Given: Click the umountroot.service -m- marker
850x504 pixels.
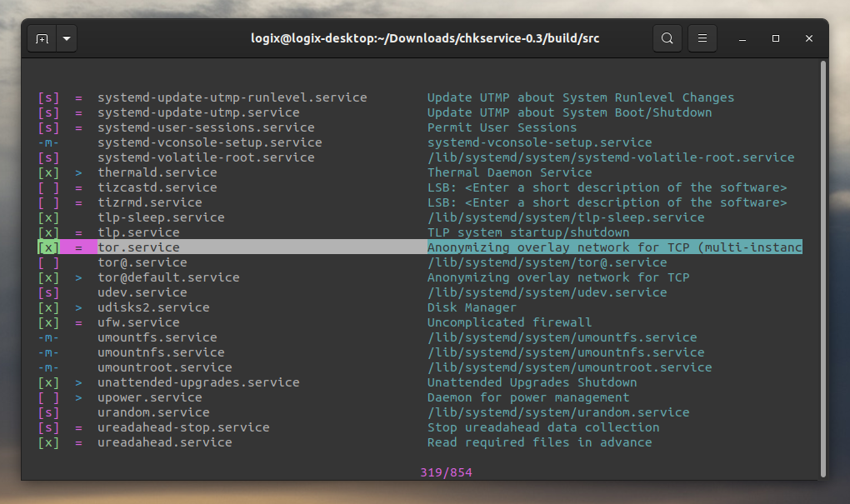Looking at the screenshot, I should 47,367.
